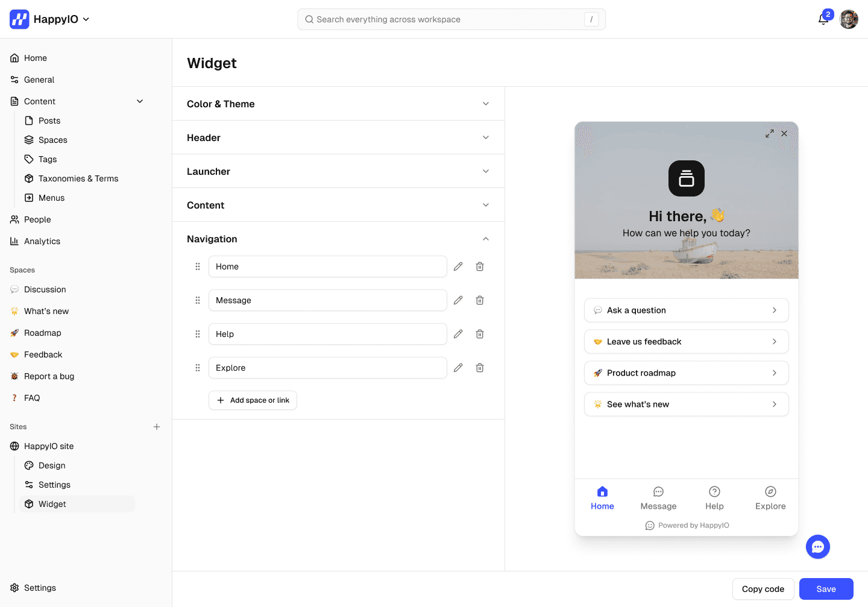Select the Help tab in widget preview
The image size is (868, 607).
[x=714, y=498]
